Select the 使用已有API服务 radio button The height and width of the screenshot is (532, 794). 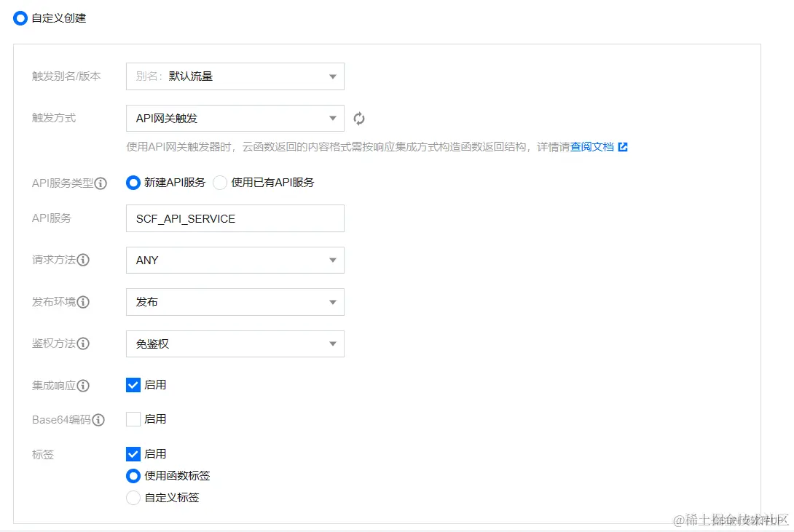click(x=220, y=183)
